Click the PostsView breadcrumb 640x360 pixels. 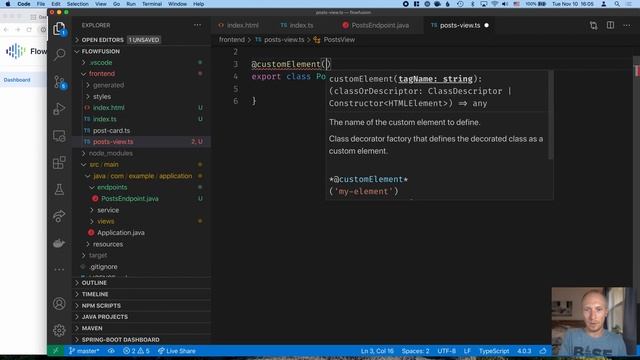click(x=339, y=40)
